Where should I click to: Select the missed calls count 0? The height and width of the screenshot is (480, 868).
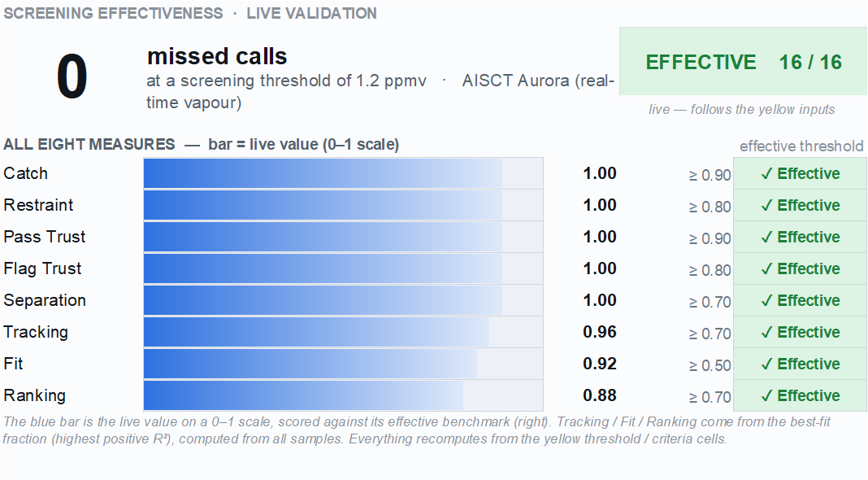pyautogui.click(x=72, y=76)
